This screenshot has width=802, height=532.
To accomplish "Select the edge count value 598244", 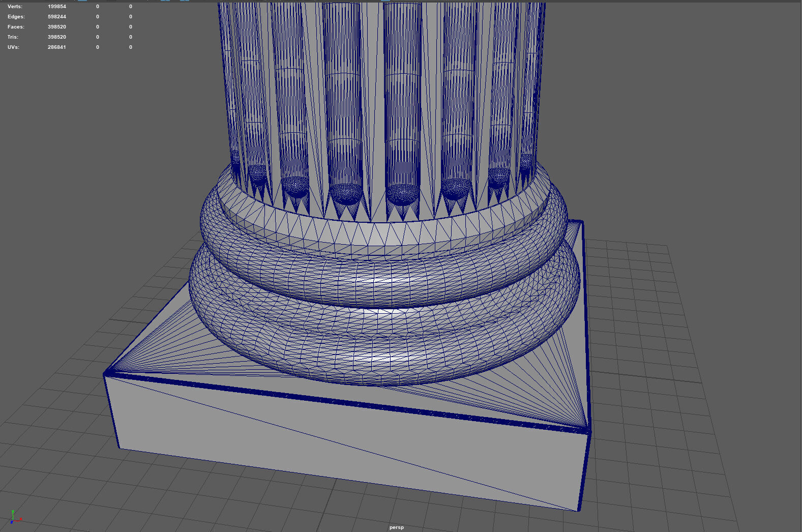I will (x=57, y=17).
